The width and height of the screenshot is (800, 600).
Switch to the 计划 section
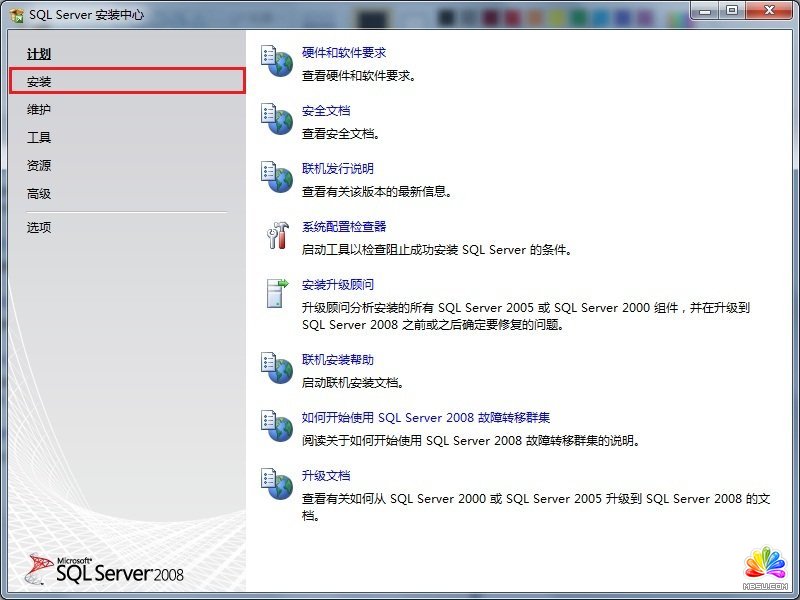coord(38,54)
